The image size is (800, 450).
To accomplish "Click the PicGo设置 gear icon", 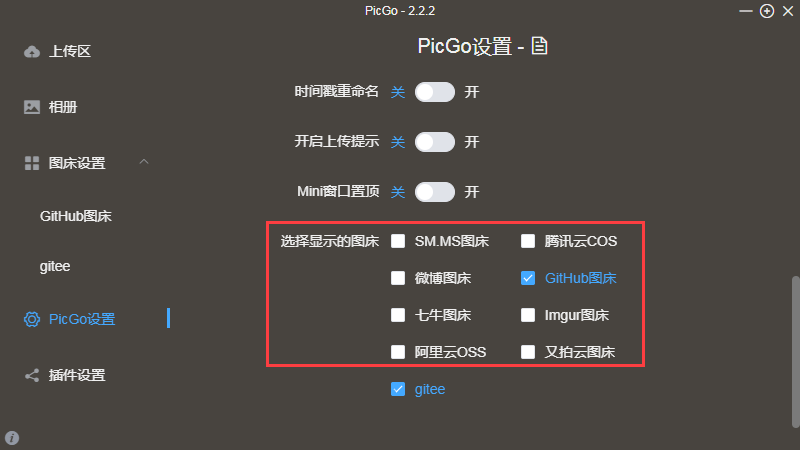I will [32, 319].
